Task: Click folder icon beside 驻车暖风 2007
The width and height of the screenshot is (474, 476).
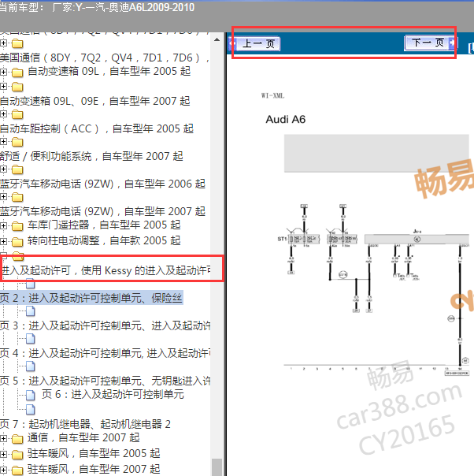Action: pyautogui.click(x=17, y=470)
